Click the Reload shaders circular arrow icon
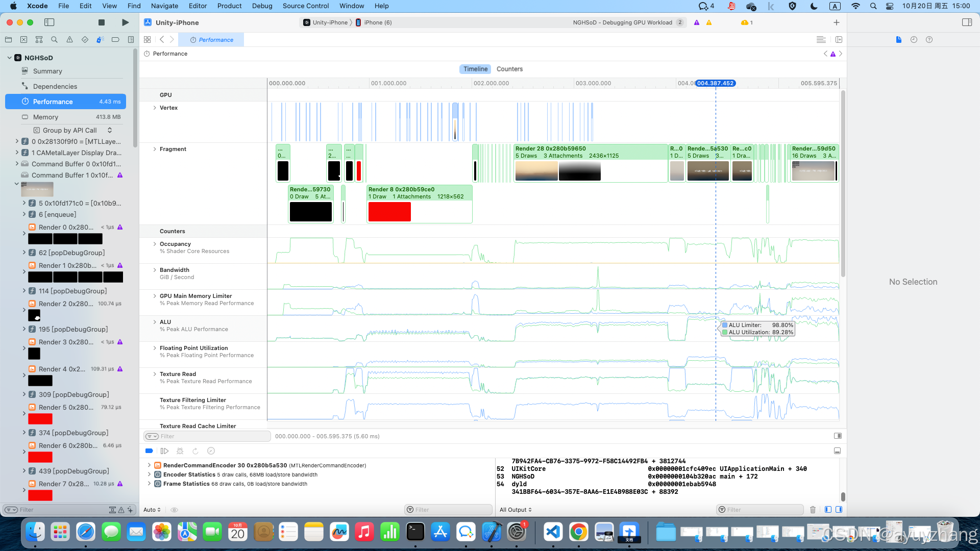This screenshot has width=980, height=551. click(x=195, y=451)
